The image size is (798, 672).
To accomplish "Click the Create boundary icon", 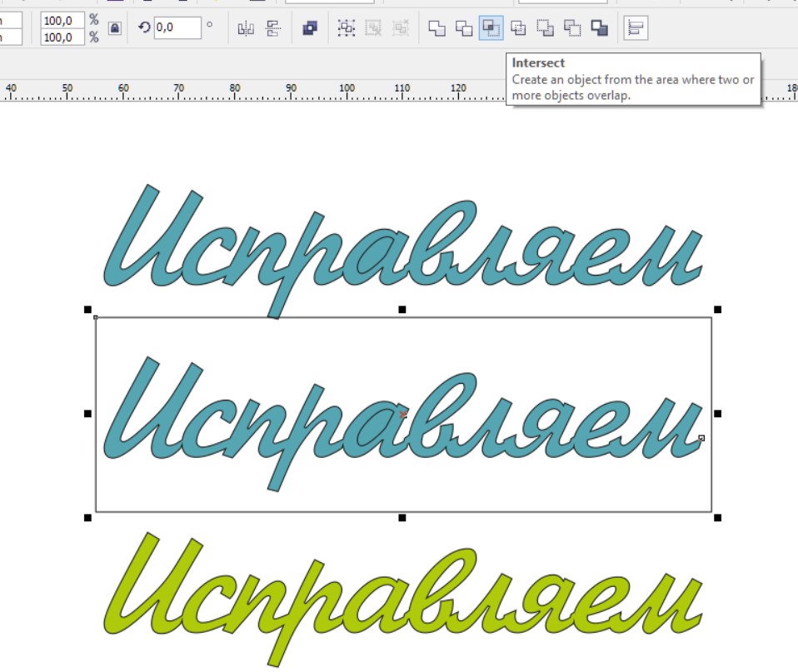I will 600,28.
